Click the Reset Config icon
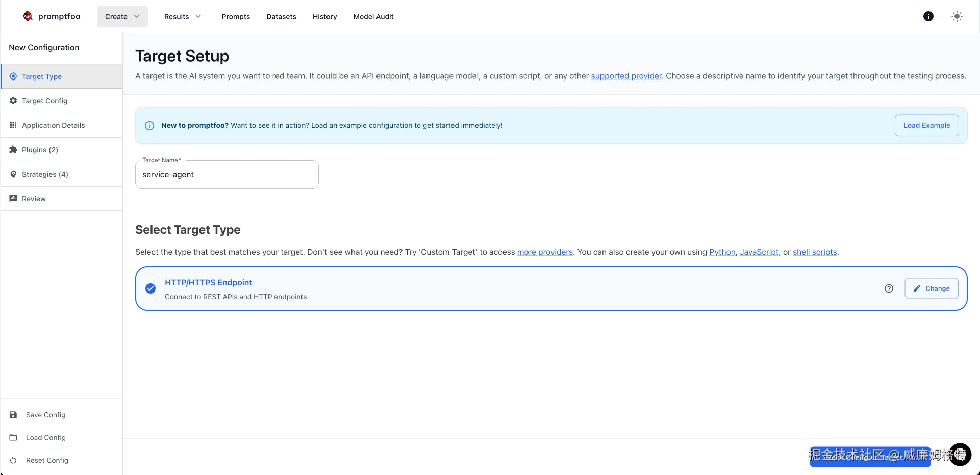 click(x=14, y=460)
